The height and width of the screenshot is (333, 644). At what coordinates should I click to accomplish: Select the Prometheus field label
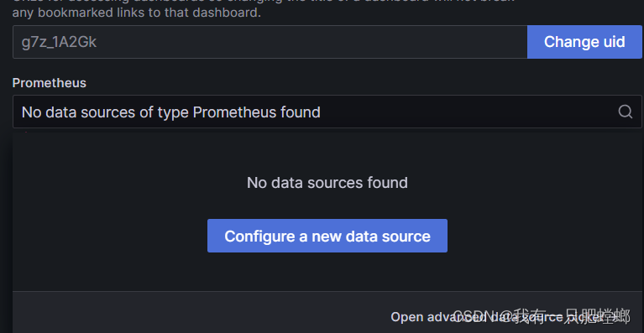pyautogui.click(x=50, y=83)
